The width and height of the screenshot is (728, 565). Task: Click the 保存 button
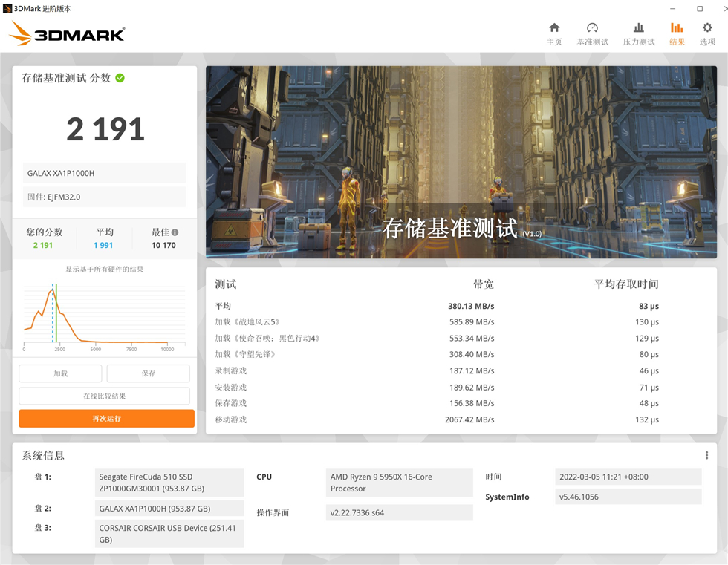click(x=148, y=373)
